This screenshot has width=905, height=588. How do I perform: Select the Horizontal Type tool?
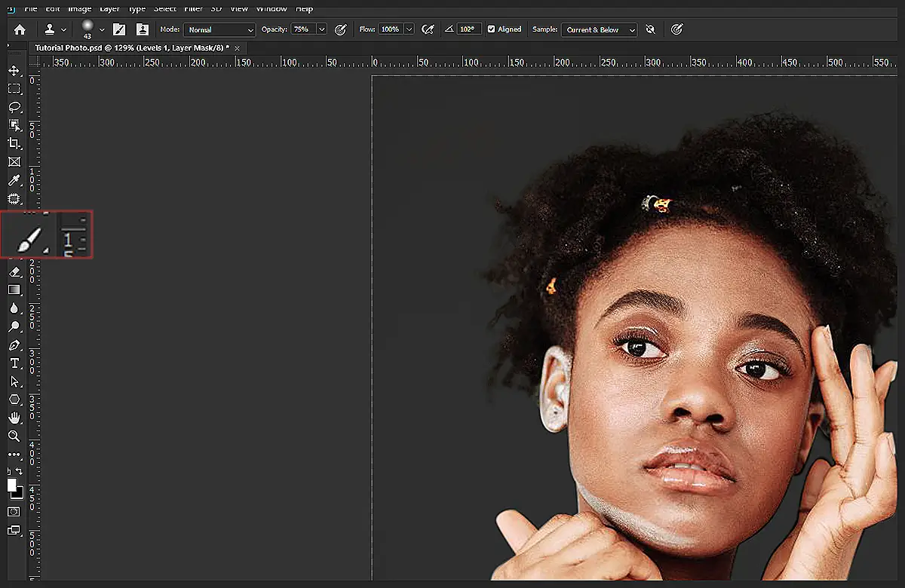(14, 363)
